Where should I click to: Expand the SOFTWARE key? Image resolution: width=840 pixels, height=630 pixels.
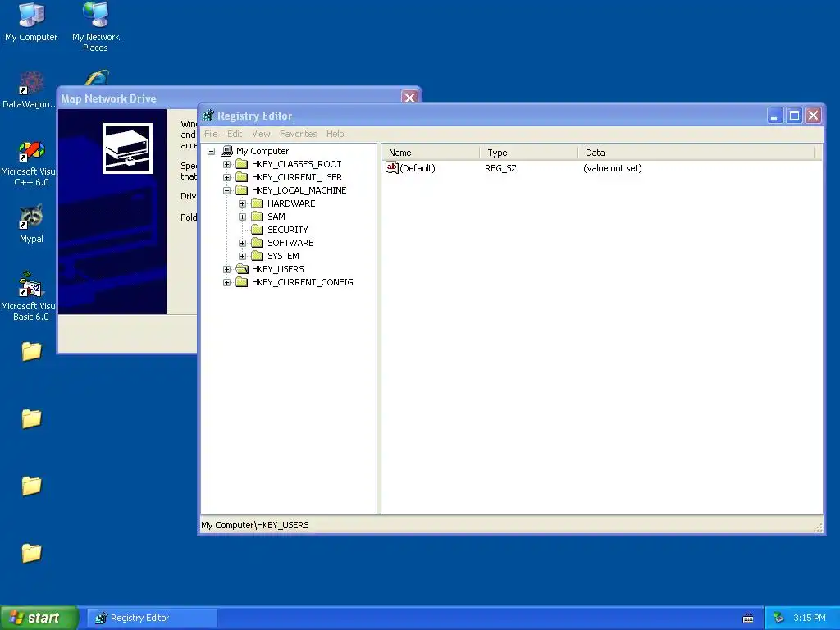click(243, 243)
